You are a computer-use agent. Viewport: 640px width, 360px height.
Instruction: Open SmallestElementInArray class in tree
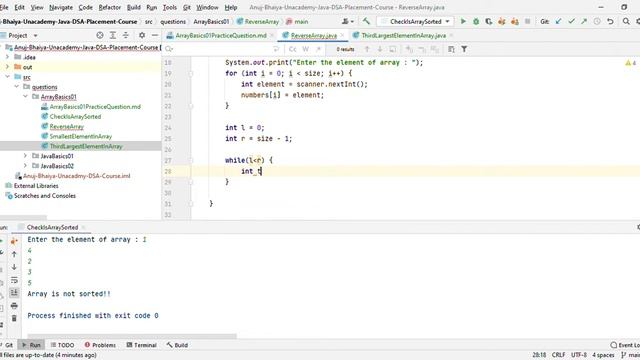pos(80,136)
